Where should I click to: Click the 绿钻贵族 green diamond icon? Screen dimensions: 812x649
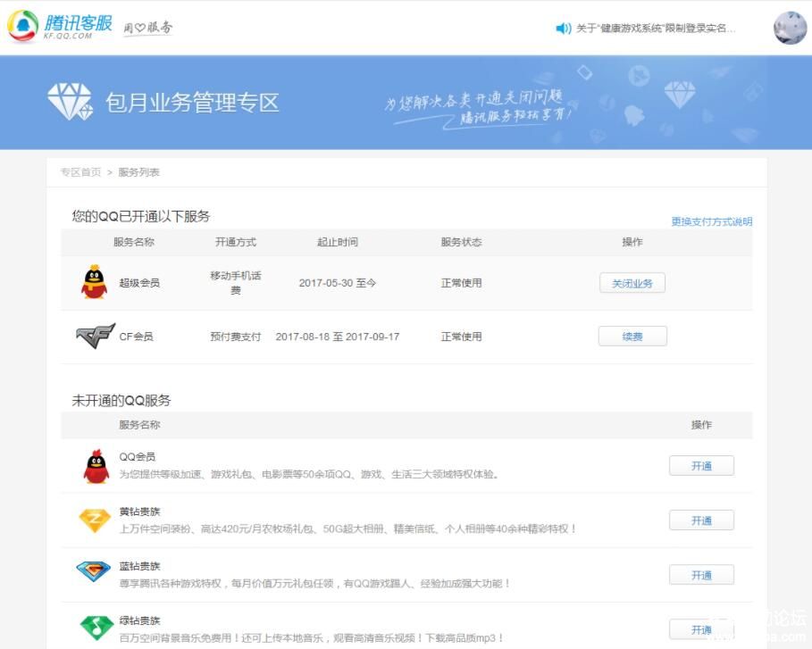pos(96,628)
